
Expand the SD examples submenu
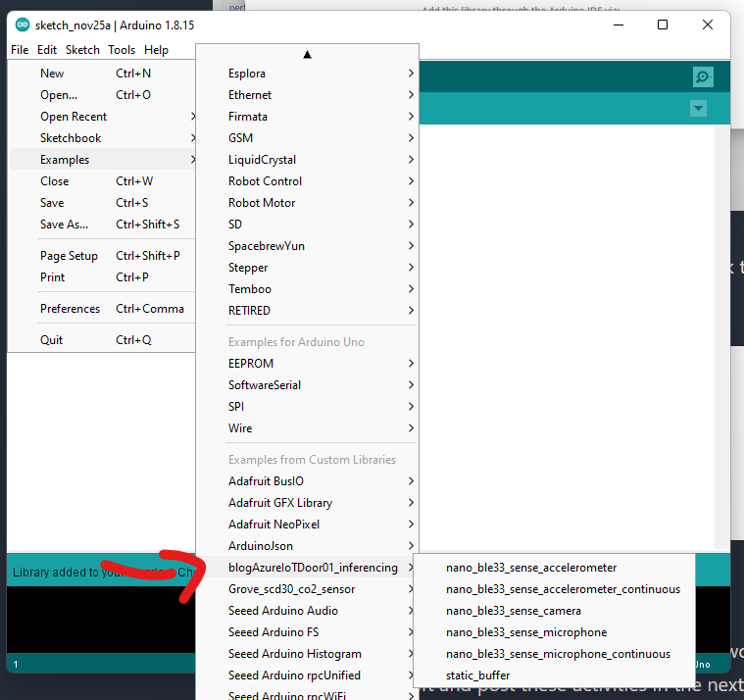coord(308,225)
